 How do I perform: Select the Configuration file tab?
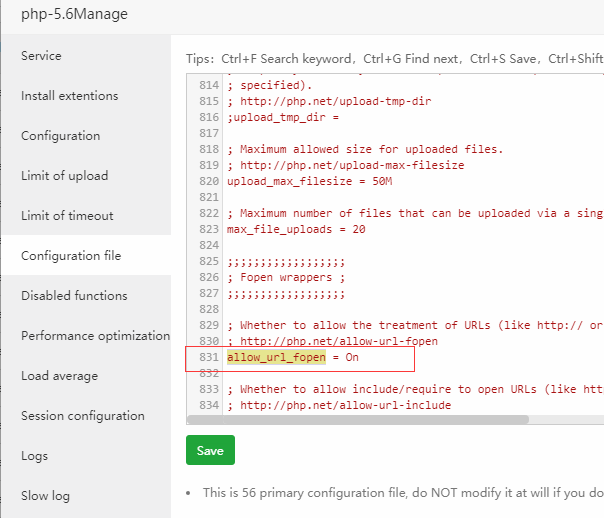coord(71,256)
